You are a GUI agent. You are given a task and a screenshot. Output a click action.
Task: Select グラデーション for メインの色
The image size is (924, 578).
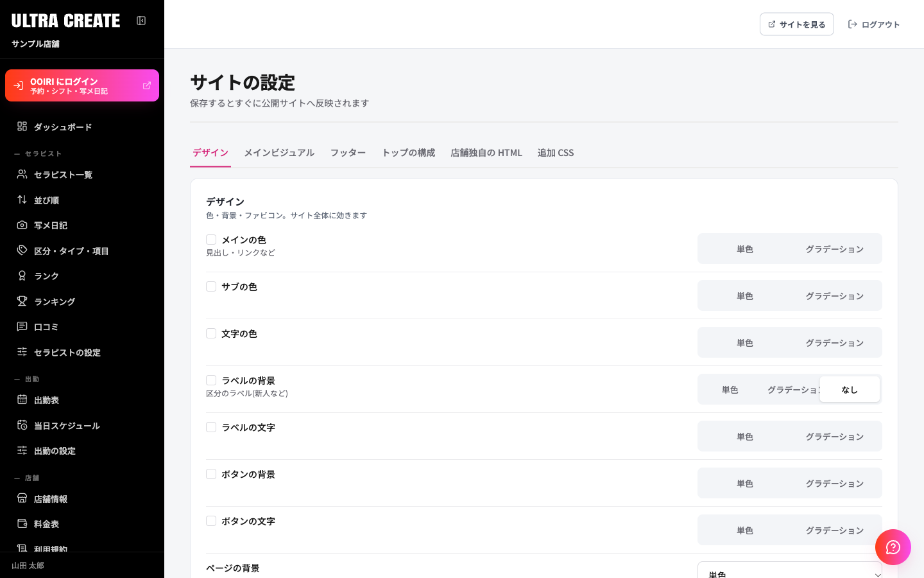tap(835, 249)
